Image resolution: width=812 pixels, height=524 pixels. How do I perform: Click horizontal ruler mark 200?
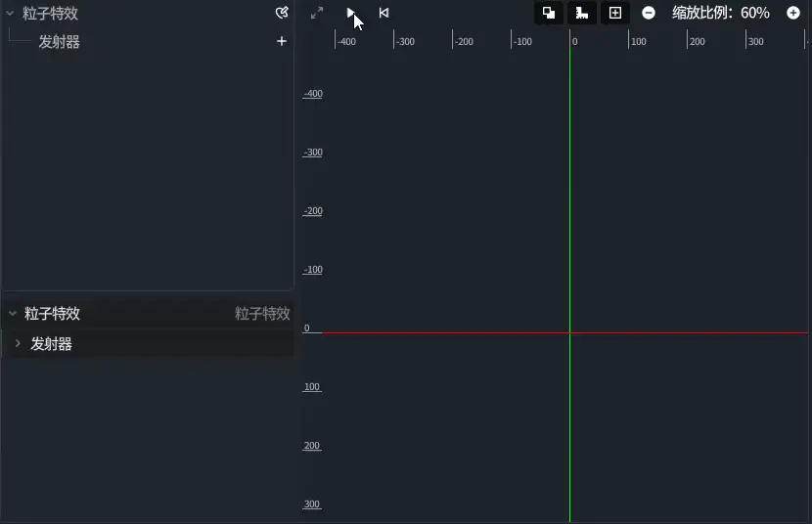[697, 41]
